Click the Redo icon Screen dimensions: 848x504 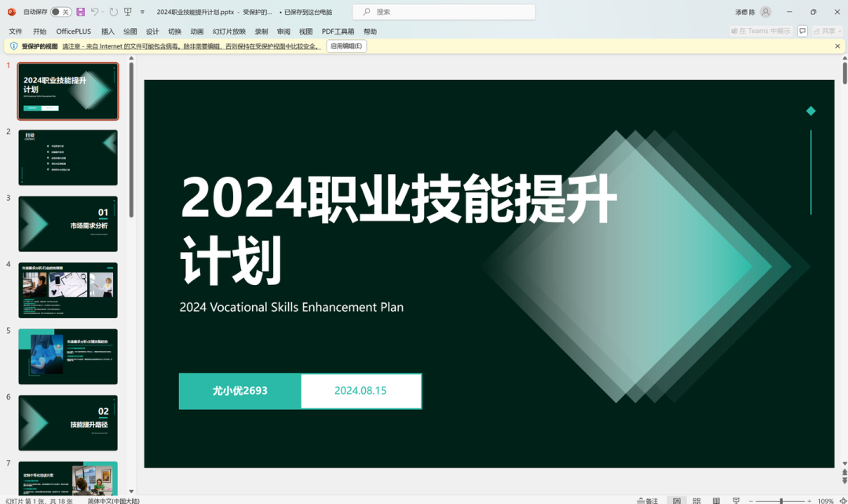point(113,12)
